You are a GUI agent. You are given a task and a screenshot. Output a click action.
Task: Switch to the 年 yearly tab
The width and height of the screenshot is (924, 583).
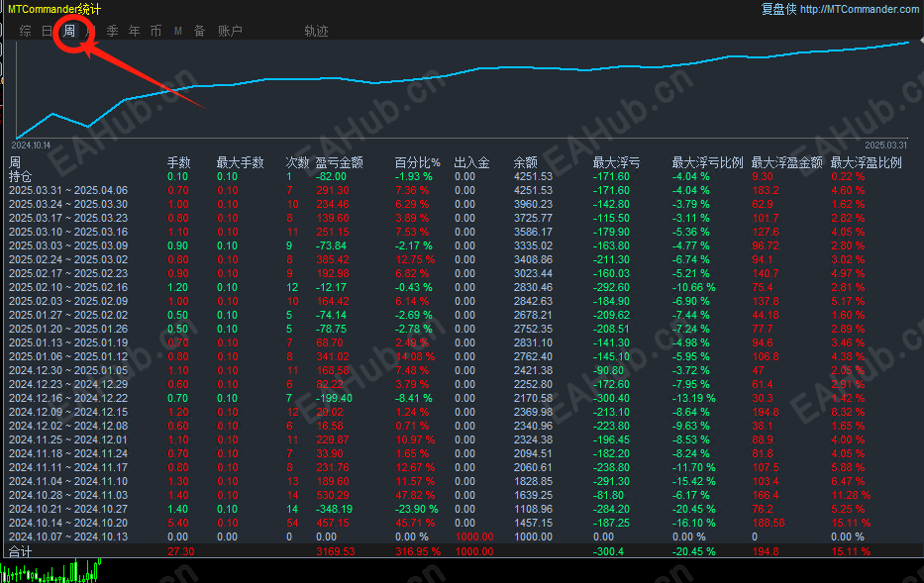pos(135,31)
